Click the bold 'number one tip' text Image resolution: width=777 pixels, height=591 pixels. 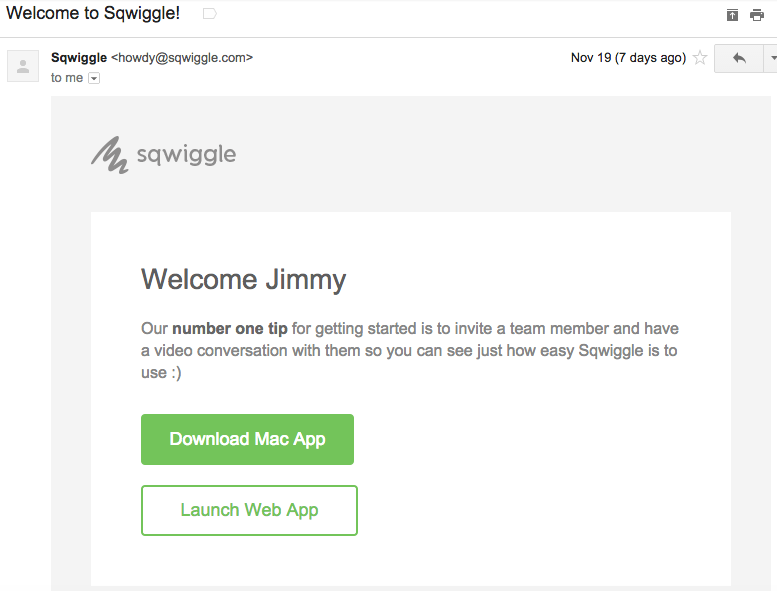230,328
